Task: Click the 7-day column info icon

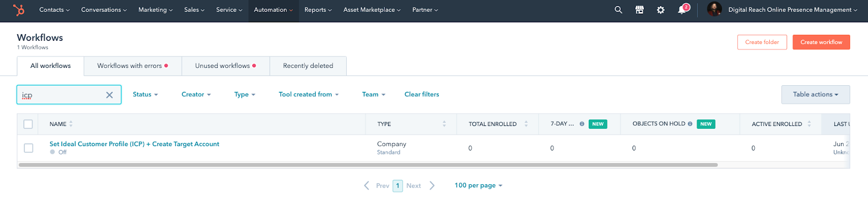Action: 582,124
